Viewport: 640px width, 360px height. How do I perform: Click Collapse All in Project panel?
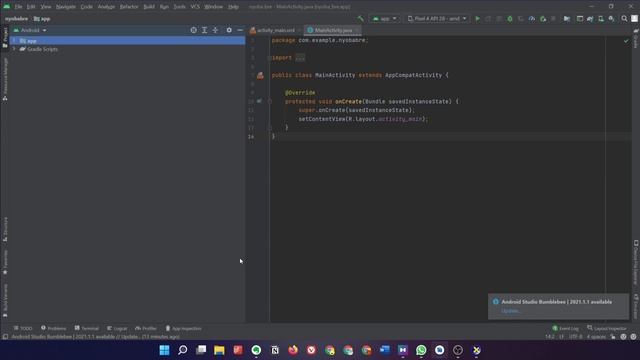pyautogui.click(x=215, y=30)
